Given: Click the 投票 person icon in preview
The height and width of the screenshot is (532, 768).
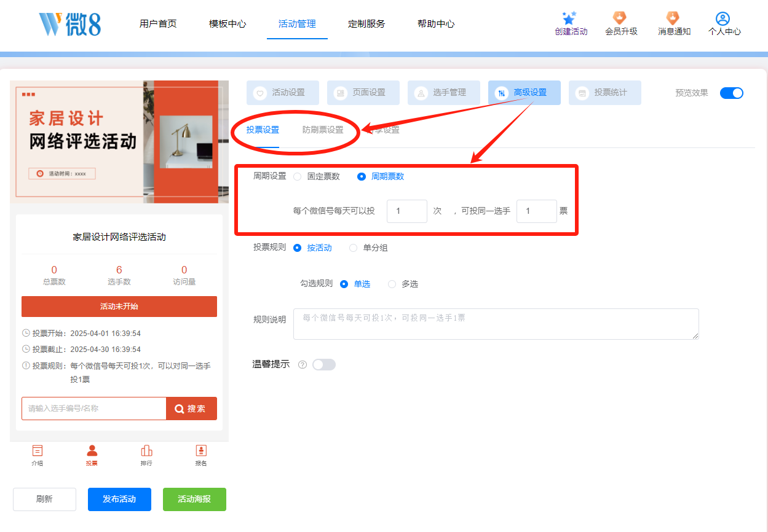Looking at the screenshot, I should click(x=92, y=451).
